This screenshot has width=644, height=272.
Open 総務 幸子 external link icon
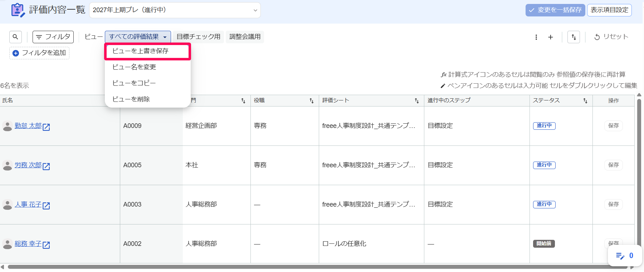(46, 244)
